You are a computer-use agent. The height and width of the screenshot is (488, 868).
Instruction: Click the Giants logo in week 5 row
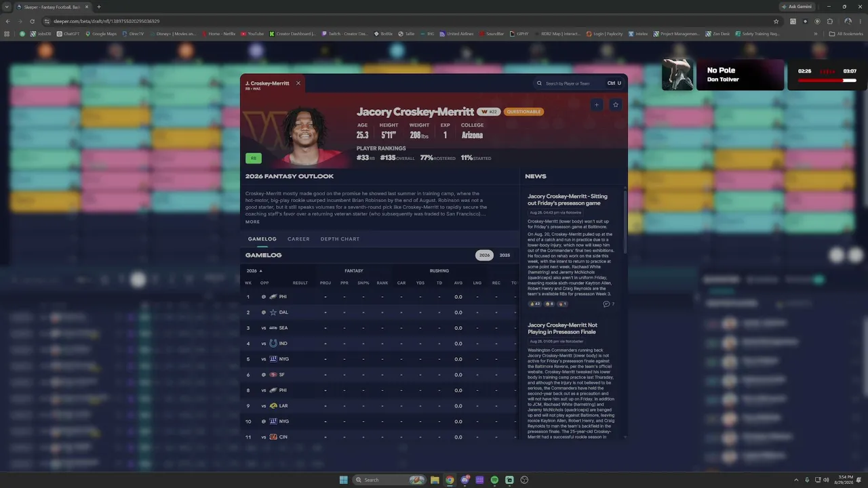point(273,359)
